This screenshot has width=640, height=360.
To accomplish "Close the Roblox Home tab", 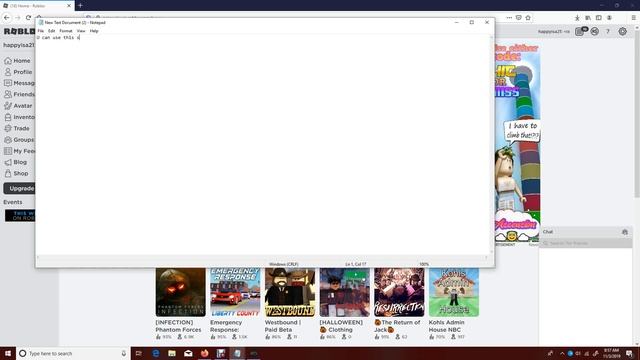I will click(x=69, y=6).
